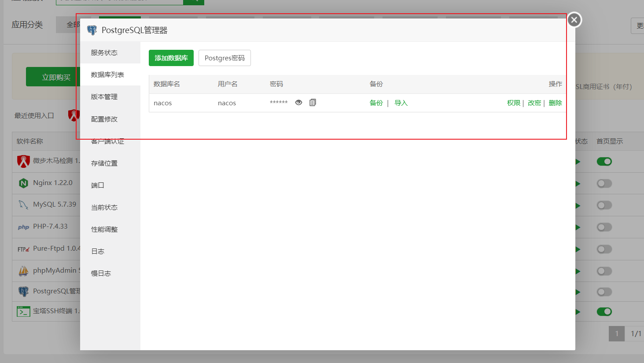Toggle homepage display for Nginx row
Screen dimensions: 644x363
[x=604, y=183]
